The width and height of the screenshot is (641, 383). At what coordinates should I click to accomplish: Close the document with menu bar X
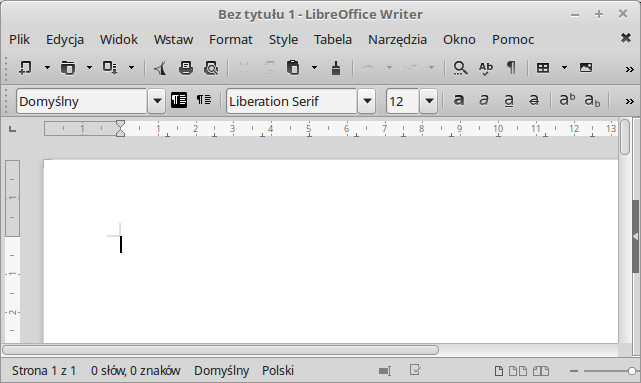[x=625, y=38]
